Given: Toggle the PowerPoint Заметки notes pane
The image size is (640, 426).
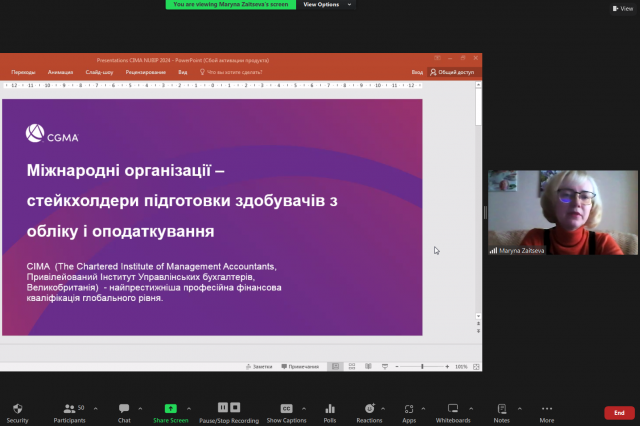Looking at the screenshot, I should (260, 367).
